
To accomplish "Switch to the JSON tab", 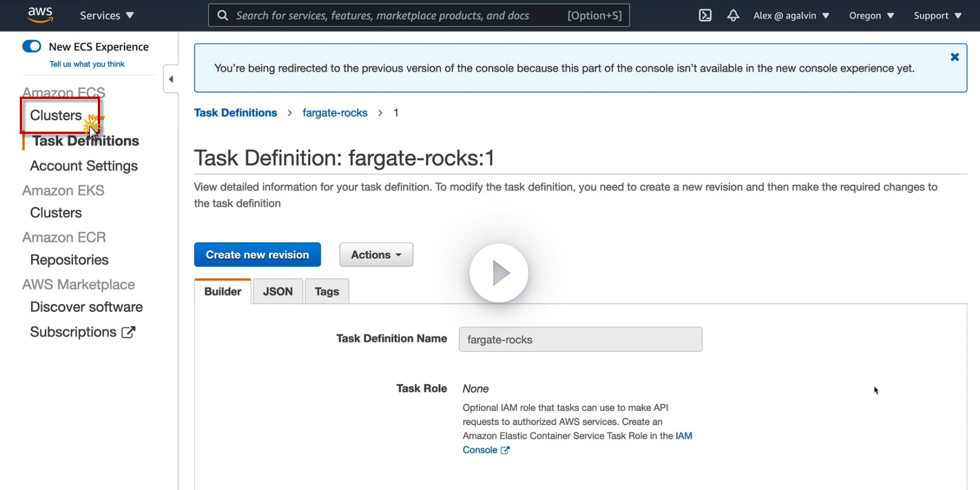I will tap(278, 292).
